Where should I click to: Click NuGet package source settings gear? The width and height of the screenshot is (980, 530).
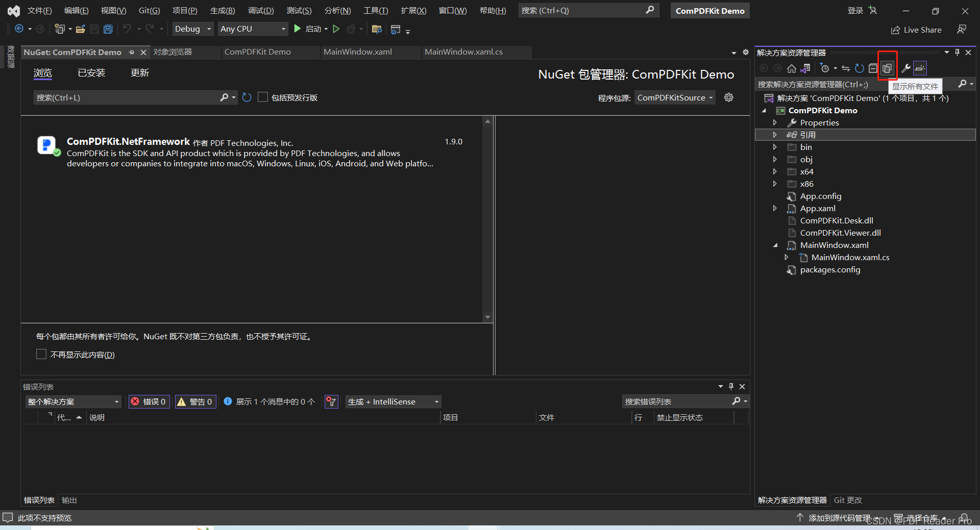click(x=728, y=97)
